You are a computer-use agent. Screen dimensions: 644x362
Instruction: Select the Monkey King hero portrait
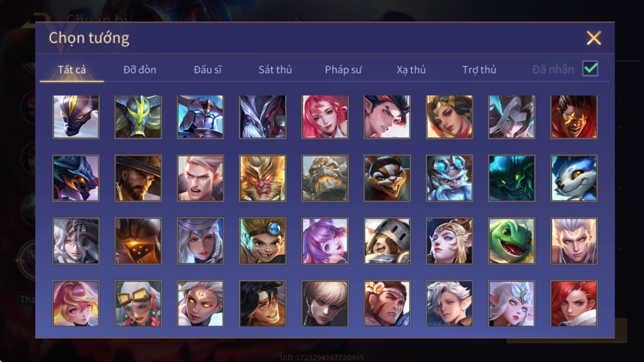pyautogui.click(x=263, y=178)
